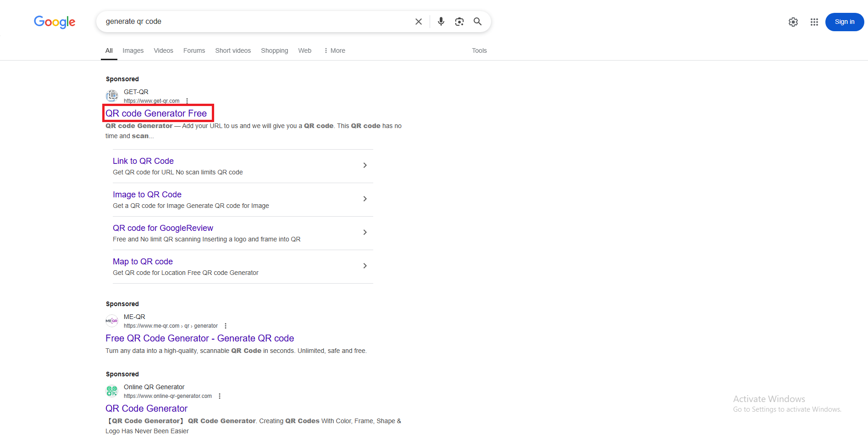The image size is (868, 436).
Task: Click the Online QR Generator favicon
Action: click(112, 391)
